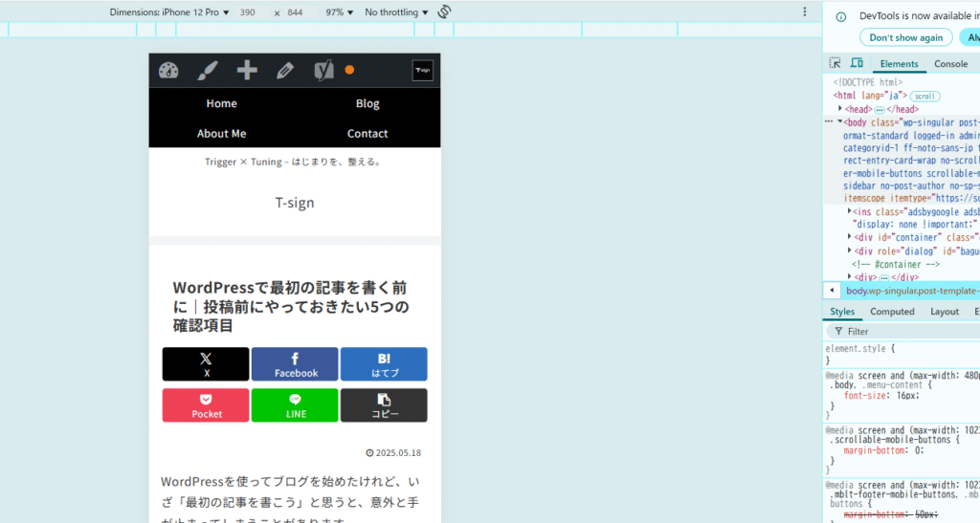The image size is (980, 523).
Task: Expand the head element in DOM tree
Action: pos(840,109)
